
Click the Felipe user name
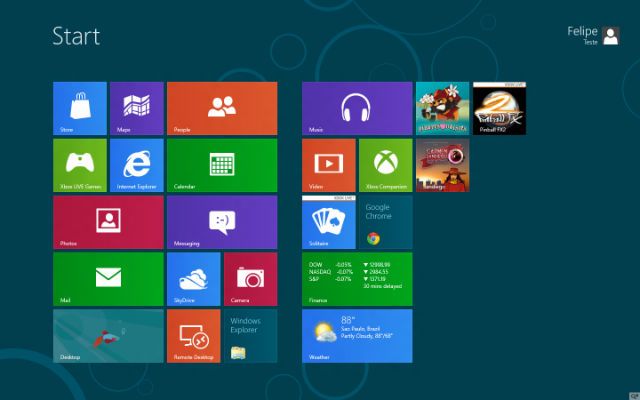[582, 31]
